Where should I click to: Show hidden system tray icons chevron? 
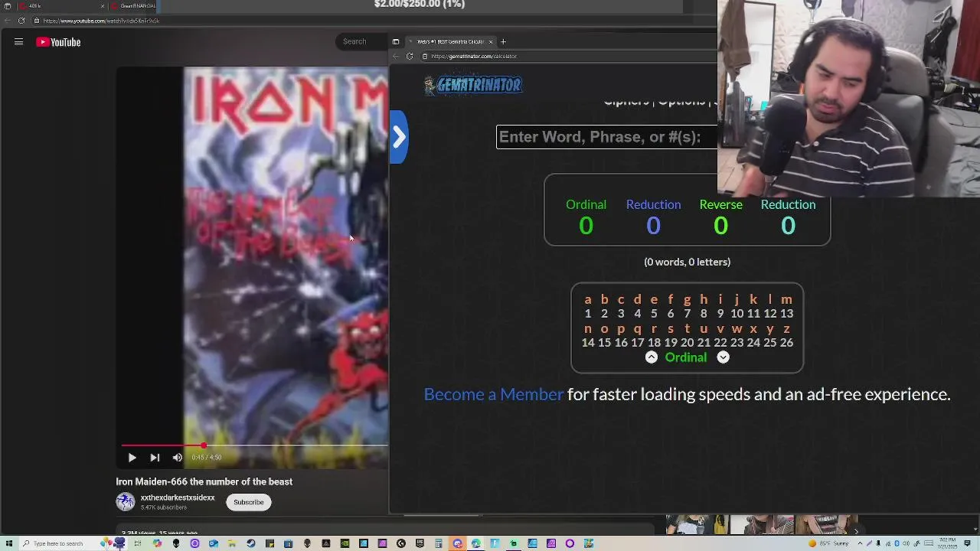pyautogui.click(x=860, y=543)
